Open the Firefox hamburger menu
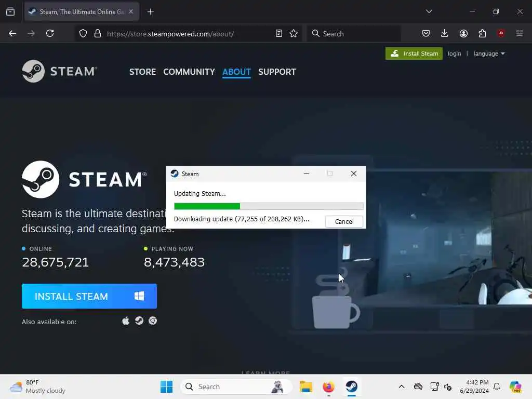532x399 pixels. [x=520, y=33]
